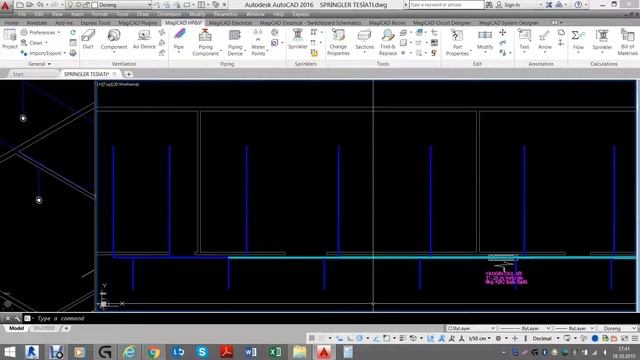Open Internet Explorer from the taskbar
640x360 pixels.
tap(129, 352)
